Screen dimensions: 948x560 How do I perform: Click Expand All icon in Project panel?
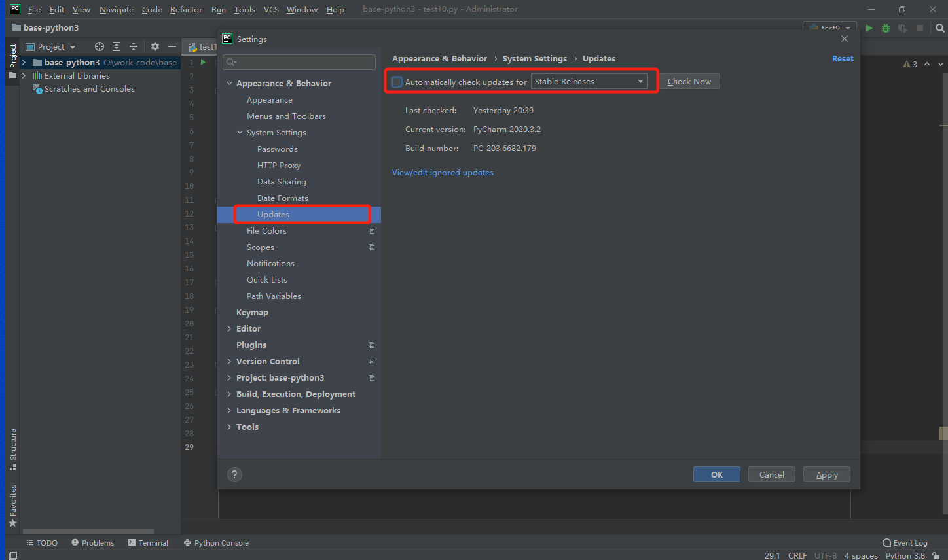(117, 46)
